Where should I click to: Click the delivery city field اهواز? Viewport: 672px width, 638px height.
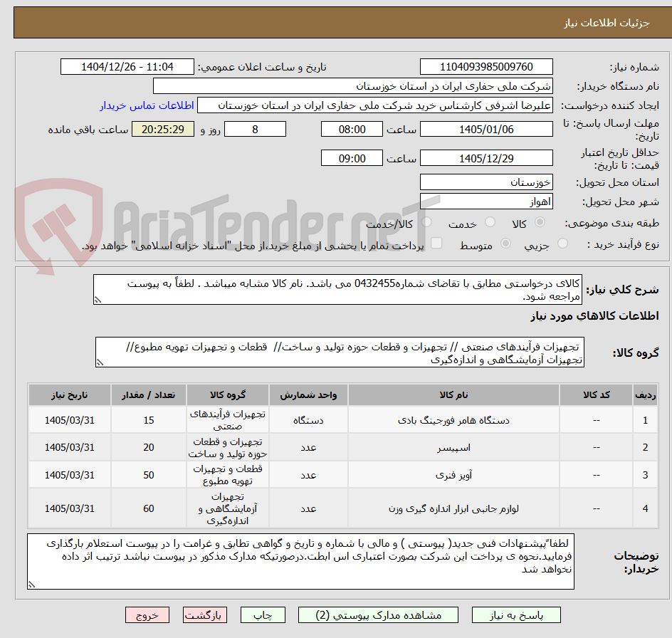point(486,202)
